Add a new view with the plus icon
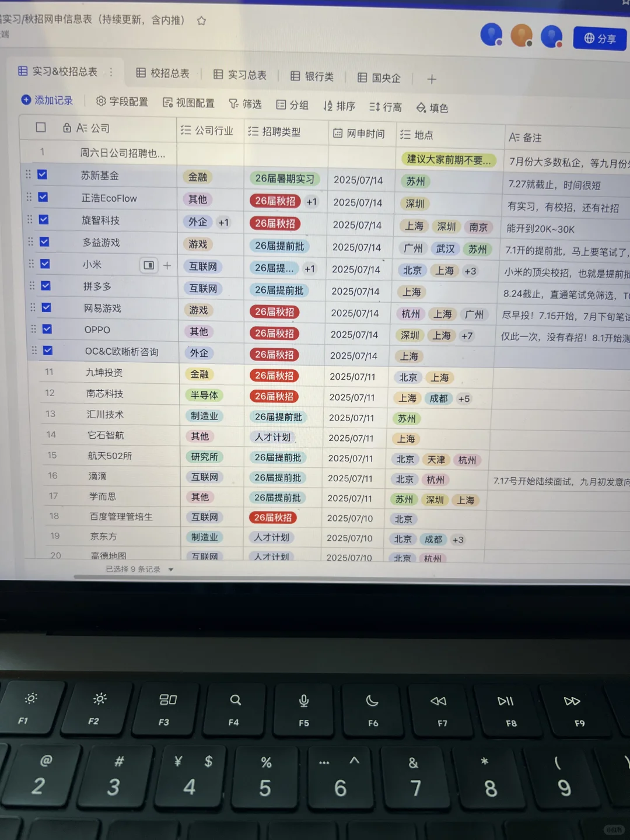The image size is (630, 840). coord(432,79)
